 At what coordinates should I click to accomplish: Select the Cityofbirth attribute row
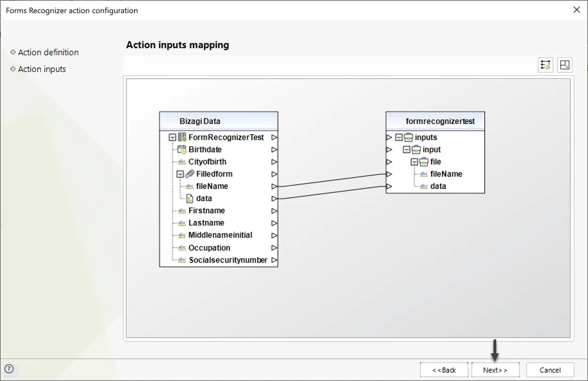[x=207, y=162]
